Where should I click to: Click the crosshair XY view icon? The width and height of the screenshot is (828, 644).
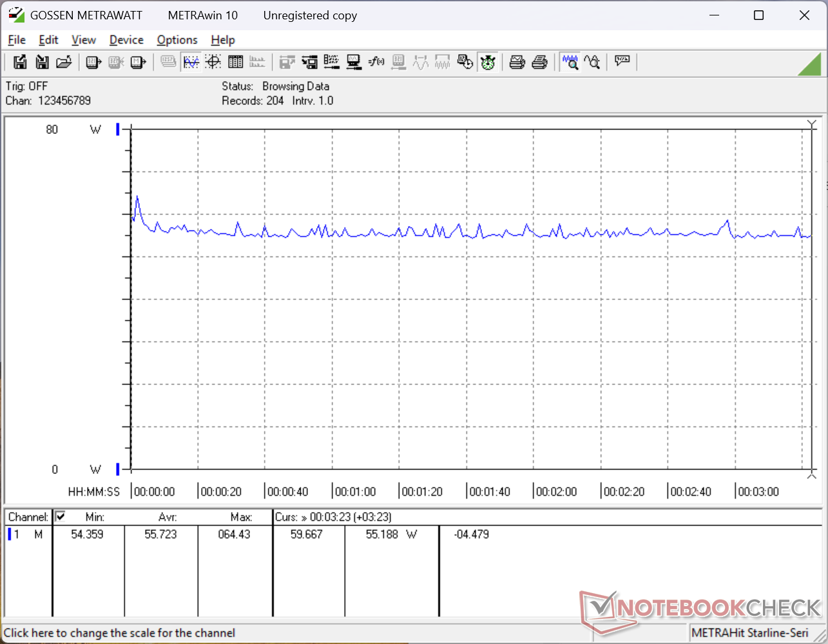[213, 62]
